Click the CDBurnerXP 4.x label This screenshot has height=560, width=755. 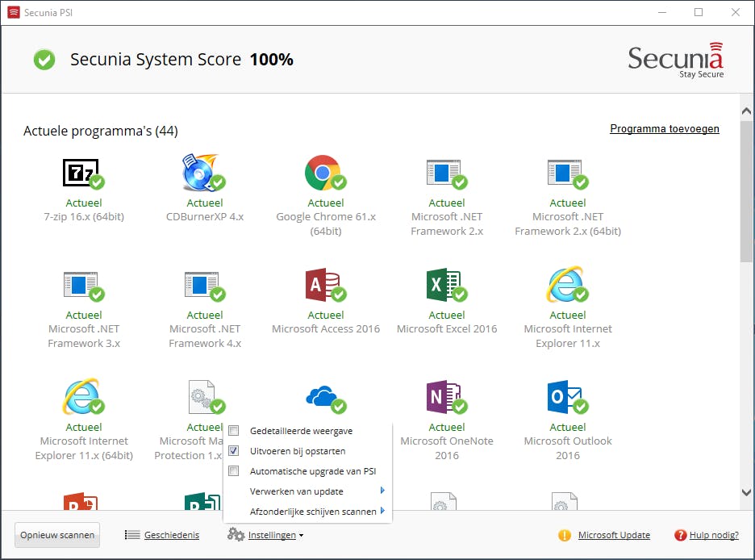click(x=205, y=217)
